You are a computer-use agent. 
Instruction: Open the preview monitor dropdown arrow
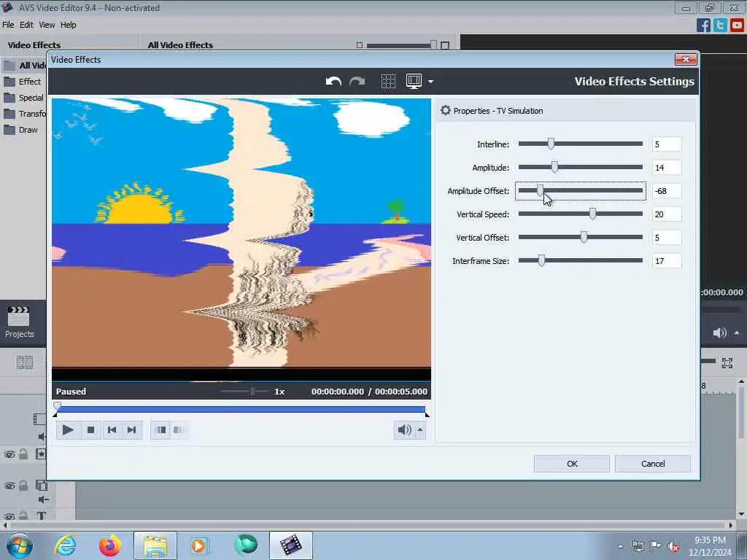pyautogui.click(x=430, y=82)
